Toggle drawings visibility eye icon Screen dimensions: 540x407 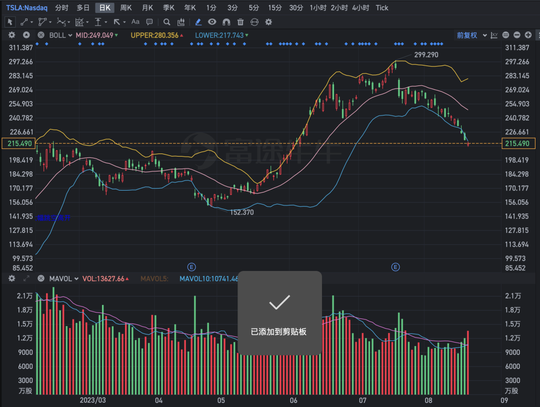pos(212,22)
